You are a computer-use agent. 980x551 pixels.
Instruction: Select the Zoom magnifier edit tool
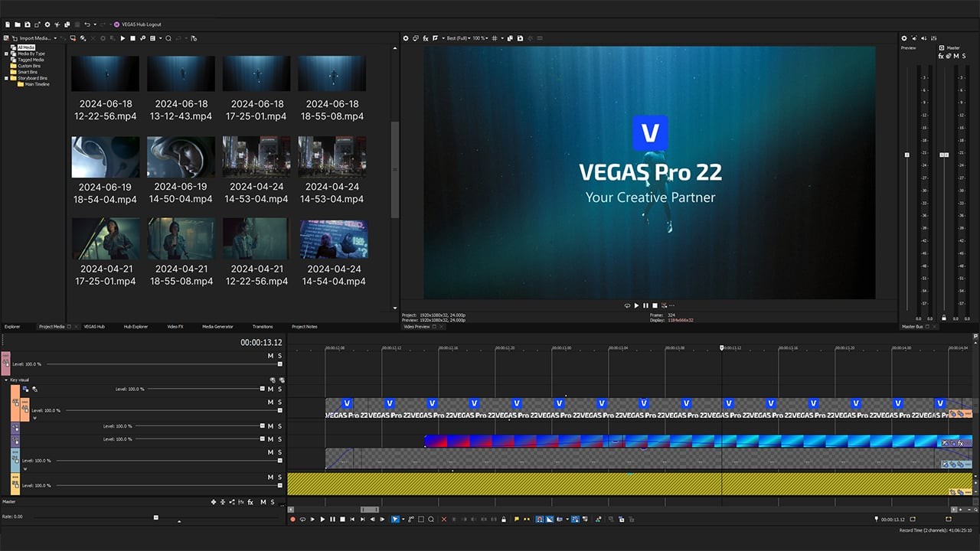click(x=431, y=519)
